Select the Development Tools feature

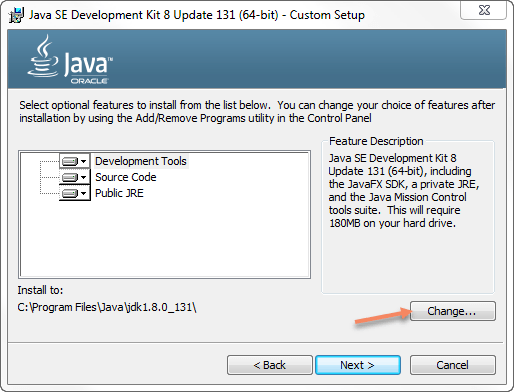click(141, 161)
